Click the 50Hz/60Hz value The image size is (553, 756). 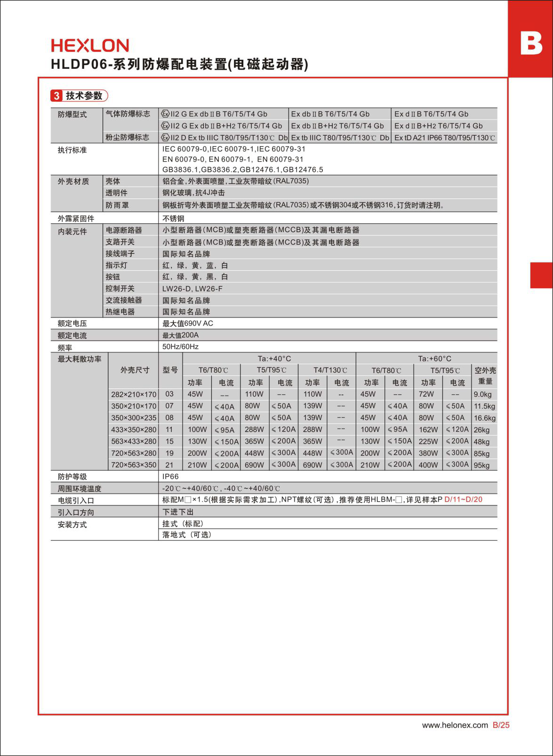tap(181, 347)
